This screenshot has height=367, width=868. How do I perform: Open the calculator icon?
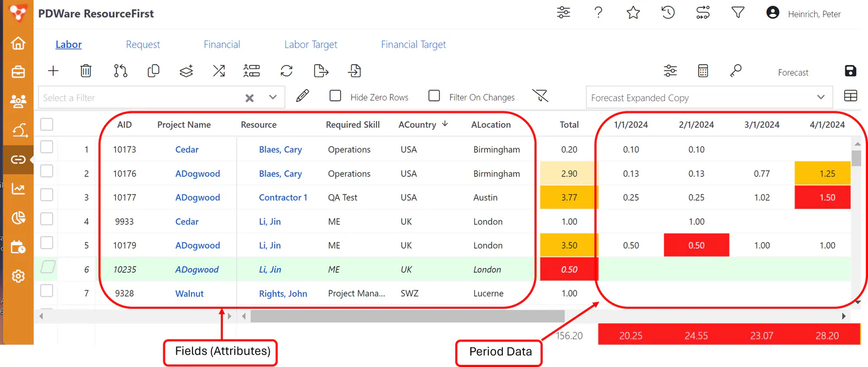point(703,71)
